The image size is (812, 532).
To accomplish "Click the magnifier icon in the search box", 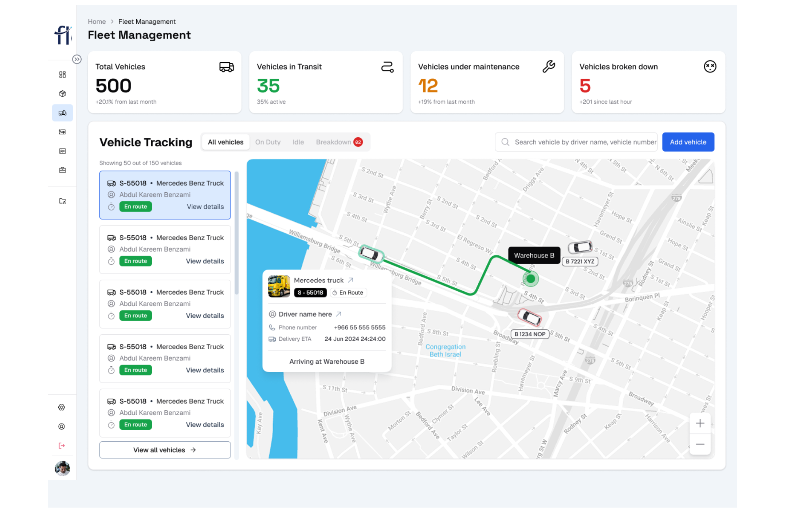I will point(505,142).
